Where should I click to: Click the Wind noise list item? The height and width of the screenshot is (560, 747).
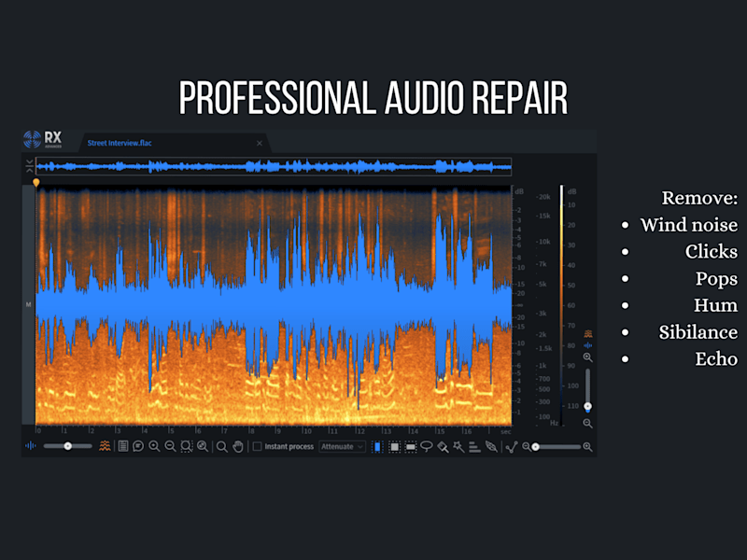[x=689, y=225]
